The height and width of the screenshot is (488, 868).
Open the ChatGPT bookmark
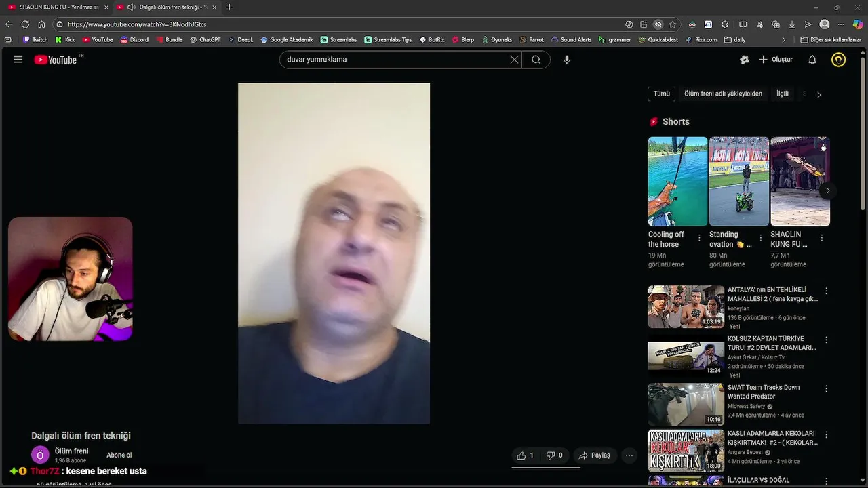pos(205,40)
